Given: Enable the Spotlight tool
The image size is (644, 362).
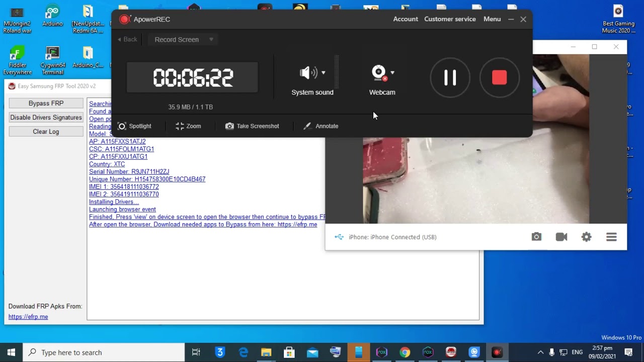Looking at the screenshot, I should [134, 126].
